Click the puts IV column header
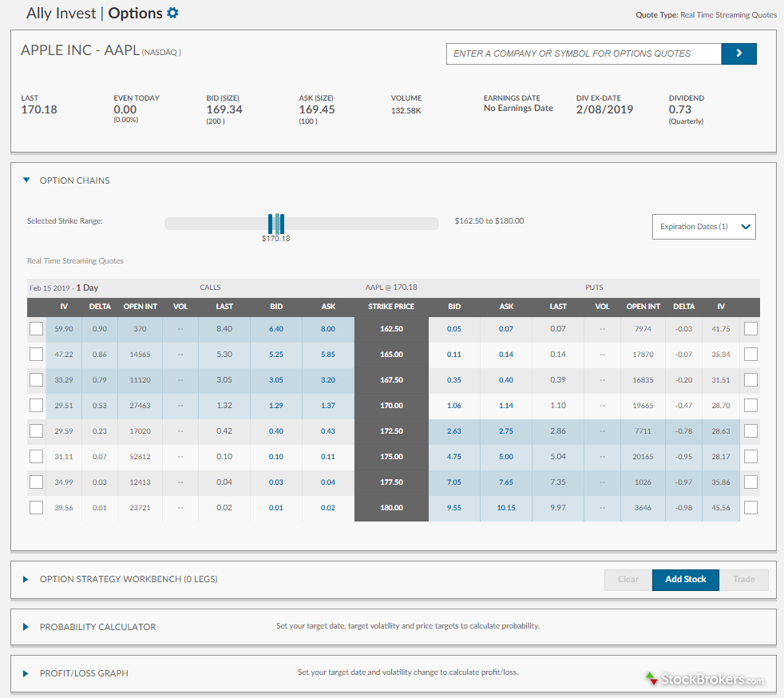The image size is (784, 698). click(x=721, y=307)
